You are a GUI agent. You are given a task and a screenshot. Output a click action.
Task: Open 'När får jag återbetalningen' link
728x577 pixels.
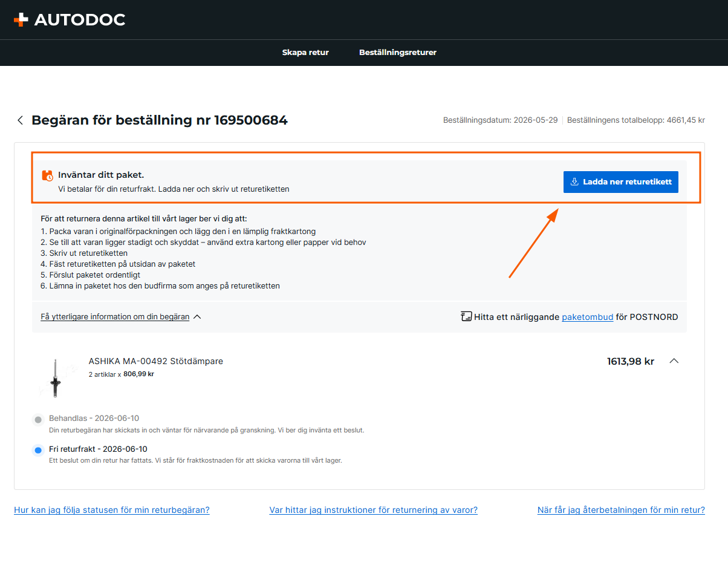621,510
